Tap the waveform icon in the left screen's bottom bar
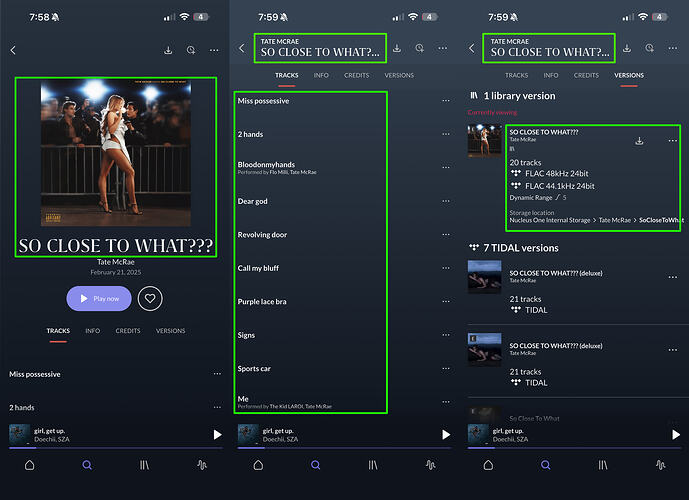Viewport: 689px width, 500px height. tap(202, 465)
